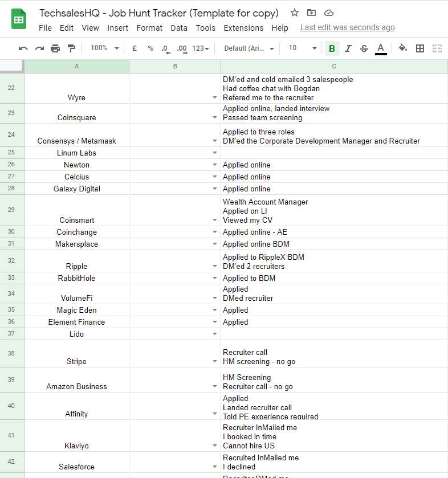The width and height of the screenshot is (448, 478).
Task: Select row 38 header
Action: coord(11,353)
